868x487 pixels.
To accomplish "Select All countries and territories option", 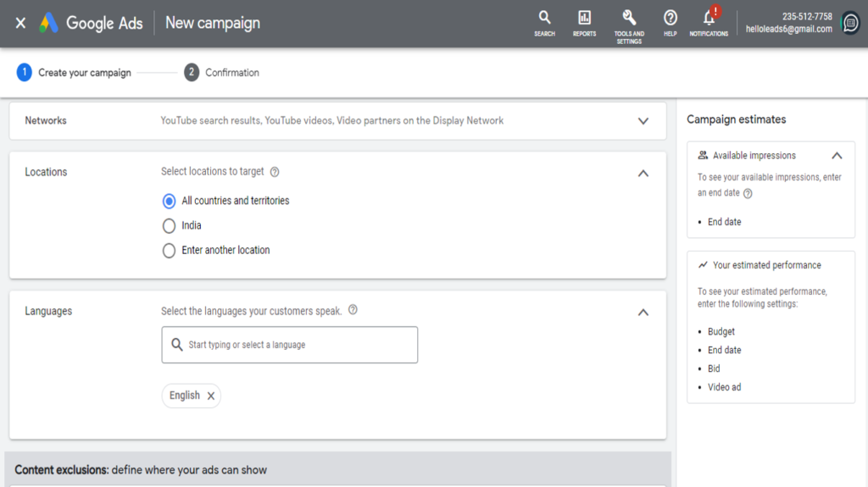I will 169,202.
